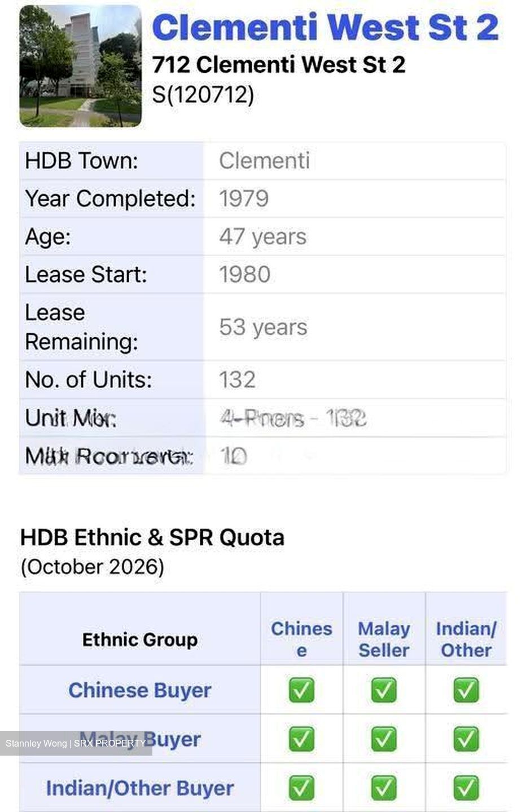Click the Indian/Other Buyer to Chinese seller checkmark

click(301, 788)
